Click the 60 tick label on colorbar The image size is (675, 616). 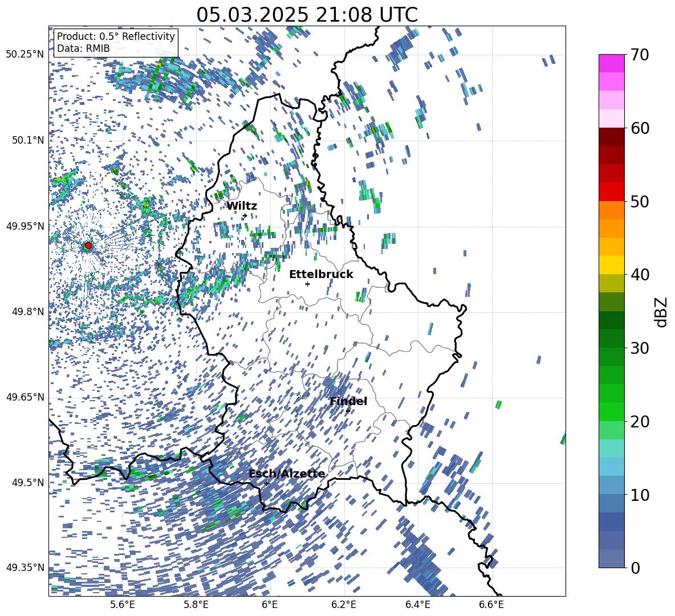(640, 128)
